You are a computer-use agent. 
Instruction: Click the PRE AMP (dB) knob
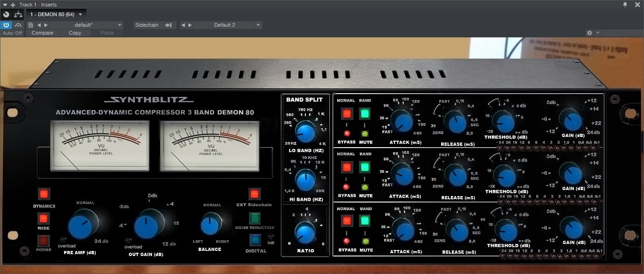83,226
